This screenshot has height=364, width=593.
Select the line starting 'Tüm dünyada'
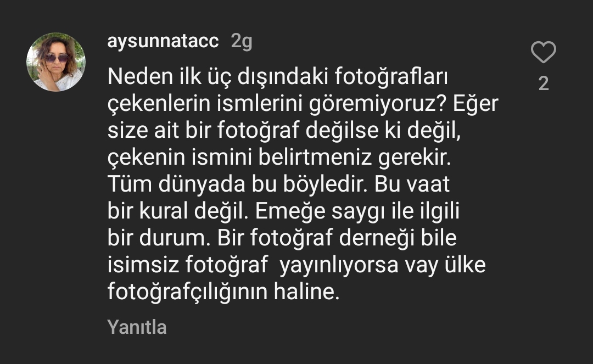click(x=278, y=184)
